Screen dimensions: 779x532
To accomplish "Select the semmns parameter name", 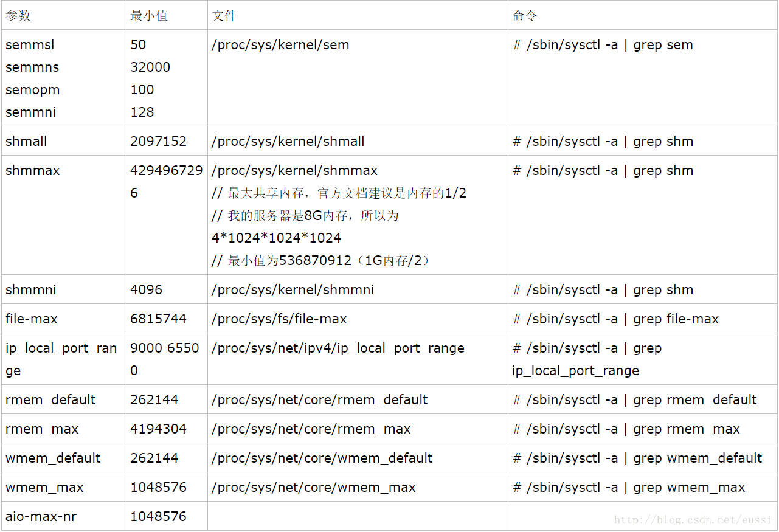I will 32,67.
